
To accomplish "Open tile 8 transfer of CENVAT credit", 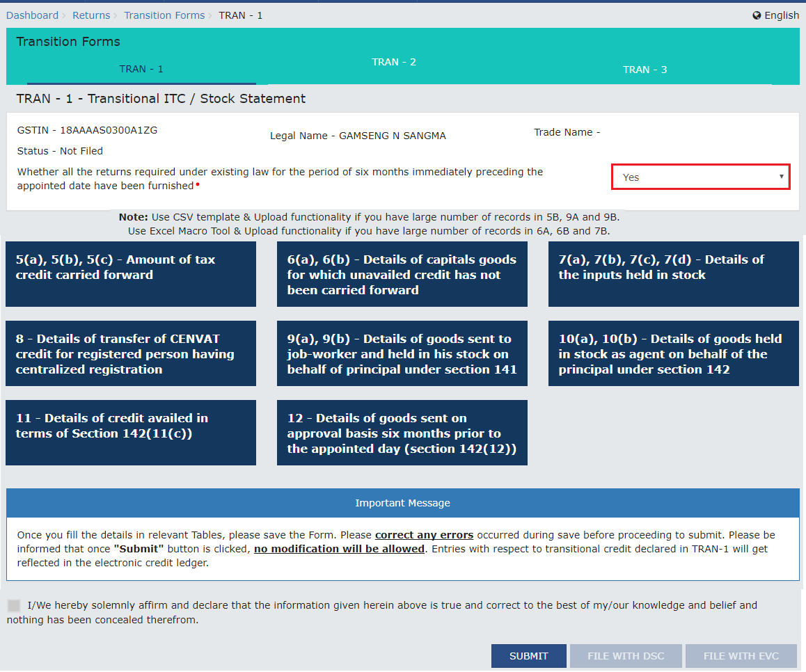I will click(131, 353).
